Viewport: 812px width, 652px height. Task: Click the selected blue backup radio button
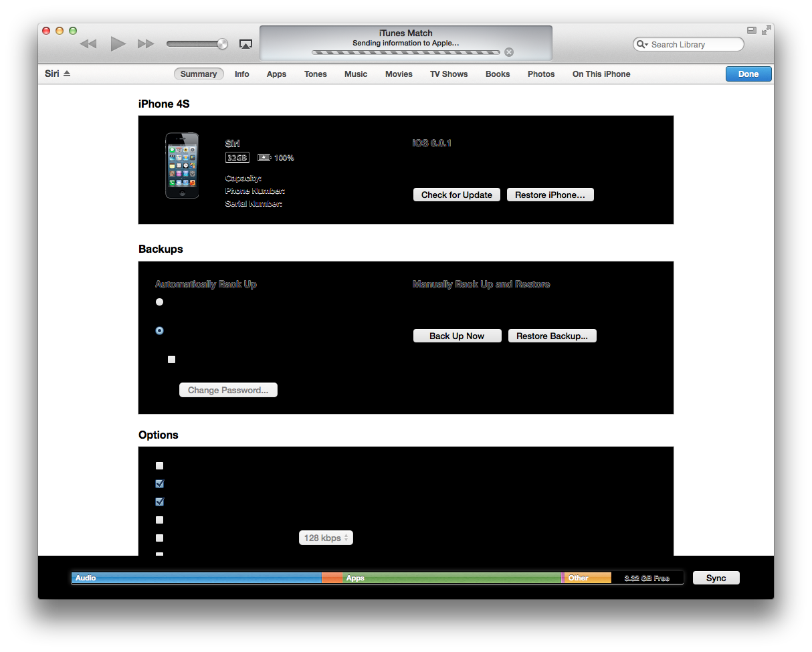(x=159, y=330)
